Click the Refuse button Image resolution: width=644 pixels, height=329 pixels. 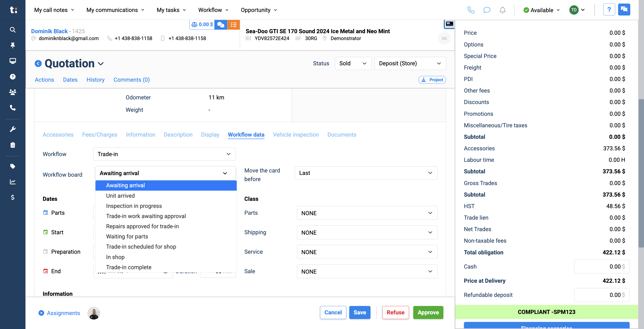point(395,312)
